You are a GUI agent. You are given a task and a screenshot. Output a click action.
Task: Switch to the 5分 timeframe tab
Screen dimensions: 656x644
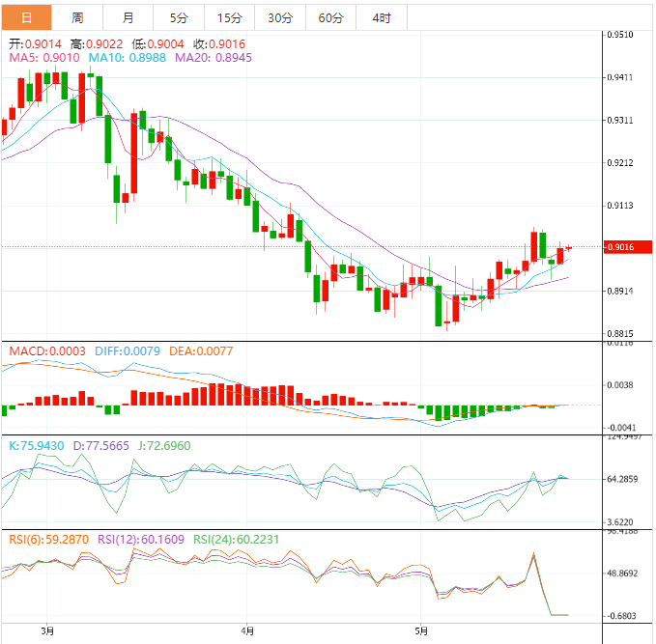(179, 17)
